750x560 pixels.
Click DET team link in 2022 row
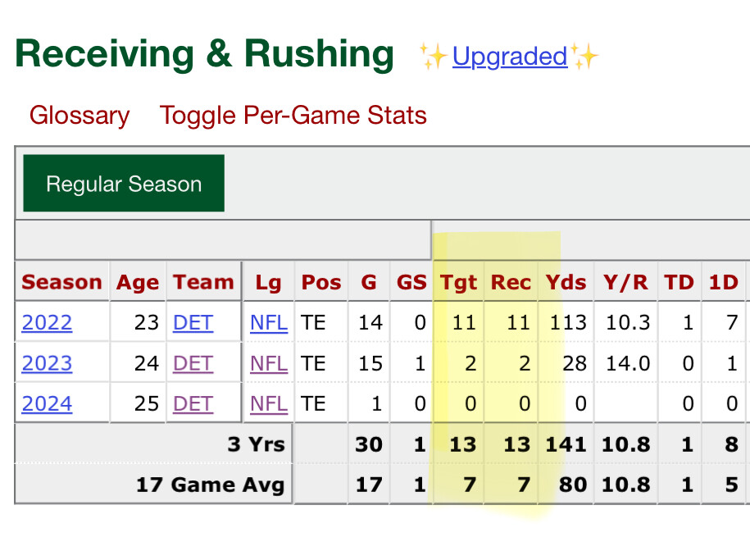193,322
